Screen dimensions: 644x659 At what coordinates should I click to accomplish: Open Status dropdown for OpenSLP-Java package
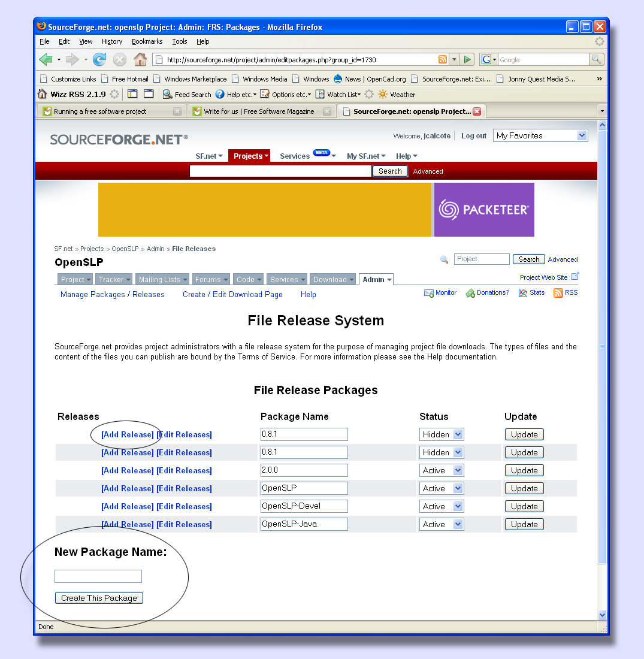pos(442,524)
